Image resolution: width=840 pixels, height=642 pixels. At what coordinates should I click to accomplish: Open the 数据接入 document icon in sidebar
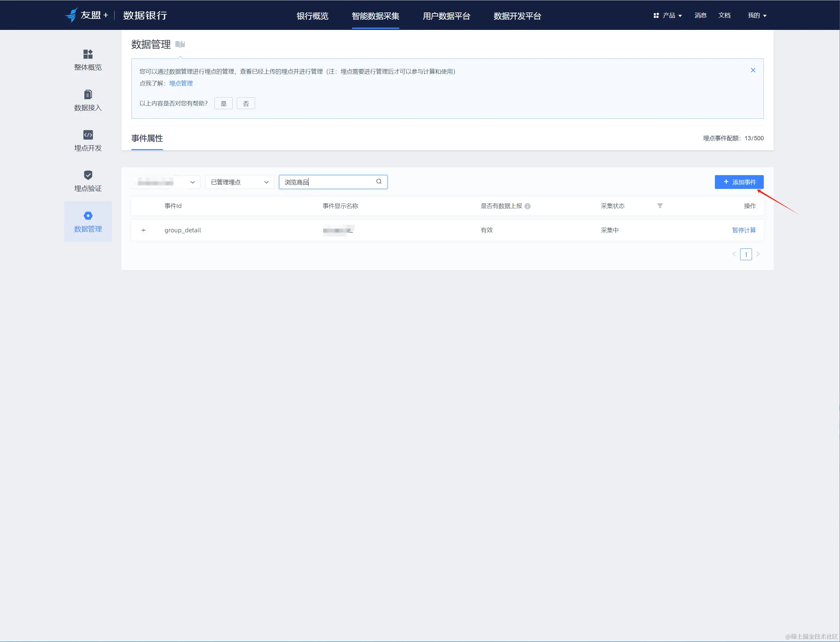tap(88, 94)
